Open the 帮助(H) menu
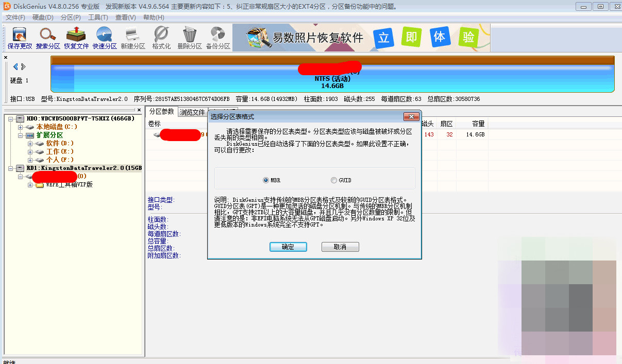This screenshot has height=364, width=622. (154, 18)
